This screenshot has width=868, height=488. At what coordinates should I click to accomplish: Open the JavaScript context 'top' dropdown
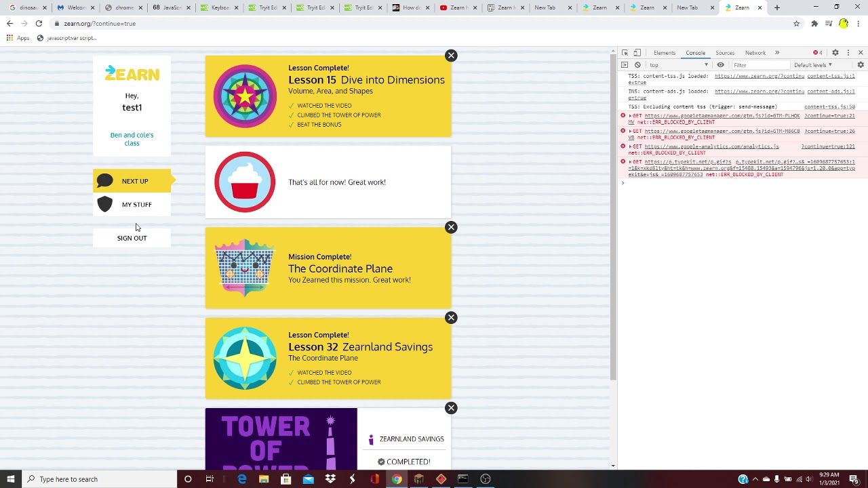click(x=678, y=65)
